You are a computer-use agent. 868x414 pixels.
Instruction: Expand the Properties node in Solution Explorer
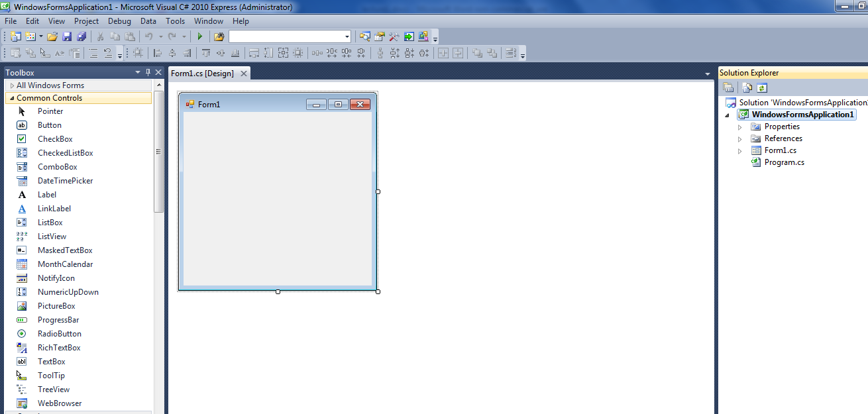coord(740,127)
